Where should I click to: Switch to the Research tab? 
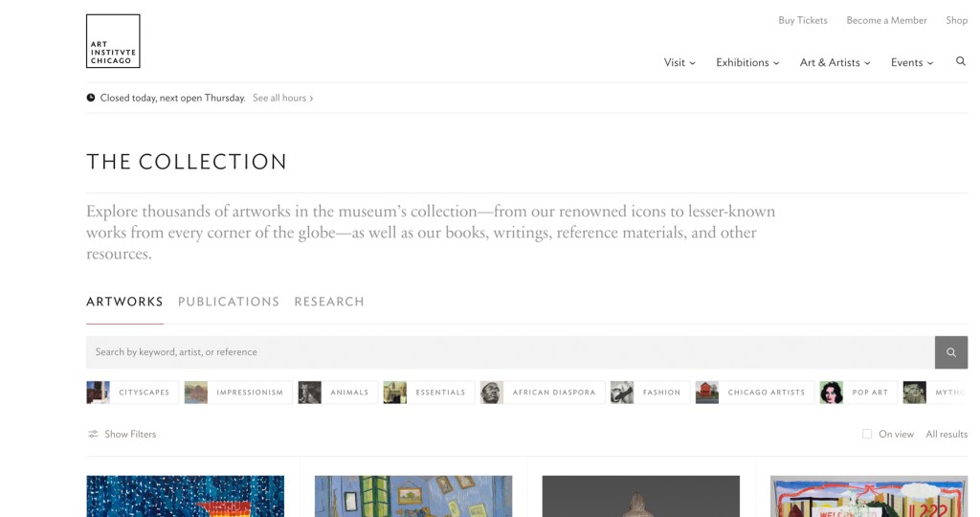click(329, 302)
